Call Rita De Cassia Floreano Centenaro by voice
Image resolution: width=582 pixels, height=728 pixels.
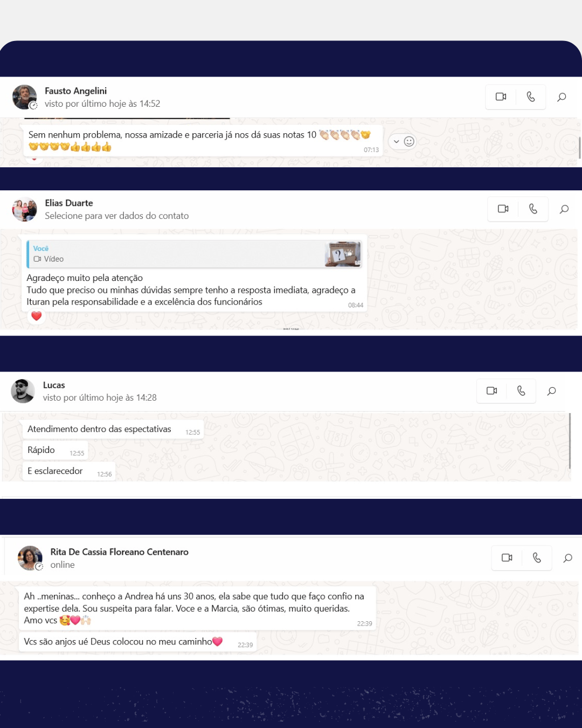pos(537,558)
